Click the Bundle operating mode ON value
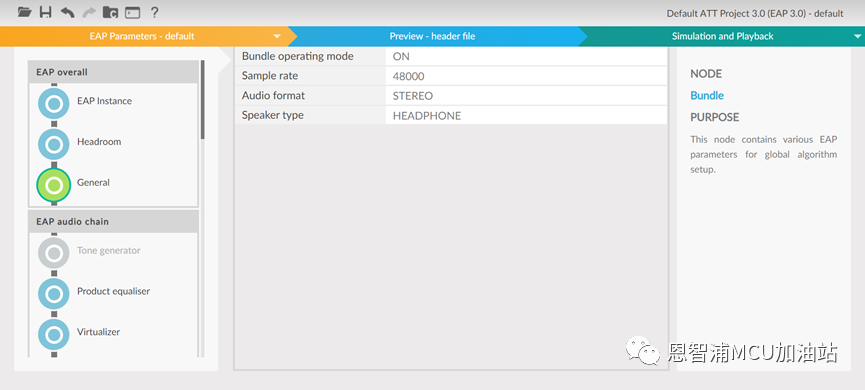 coord(526,56)
